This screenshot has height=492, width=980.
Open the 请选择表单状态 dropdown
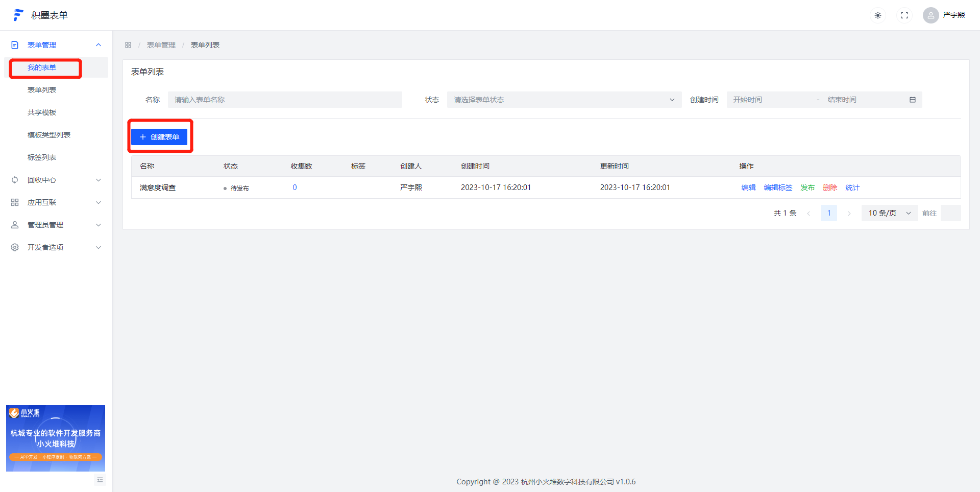point(563,100)
